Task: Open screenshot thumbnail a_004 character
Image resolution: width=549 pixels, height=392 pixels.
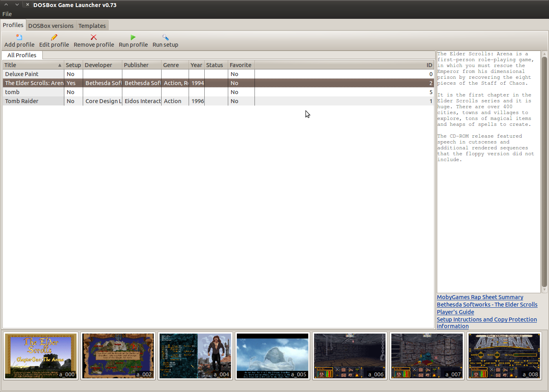Action: [195, 356]
